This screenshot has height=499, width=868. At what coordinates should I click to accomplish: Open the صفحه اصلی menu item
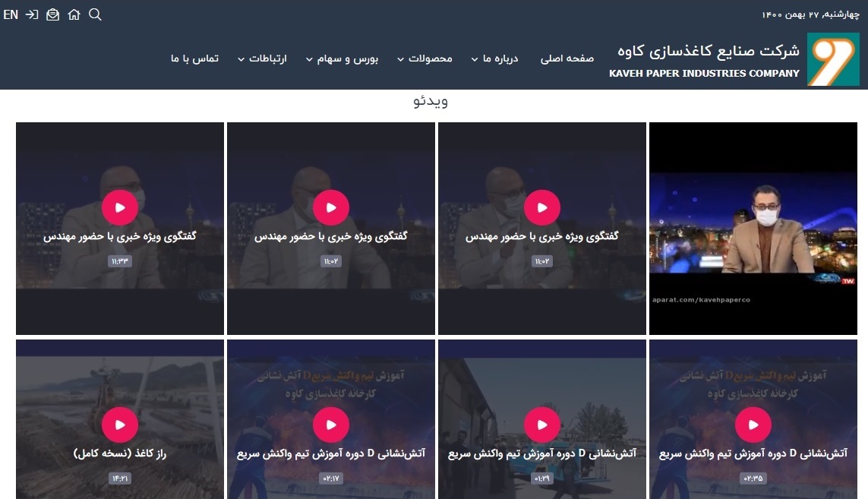(x=567, y=58)
